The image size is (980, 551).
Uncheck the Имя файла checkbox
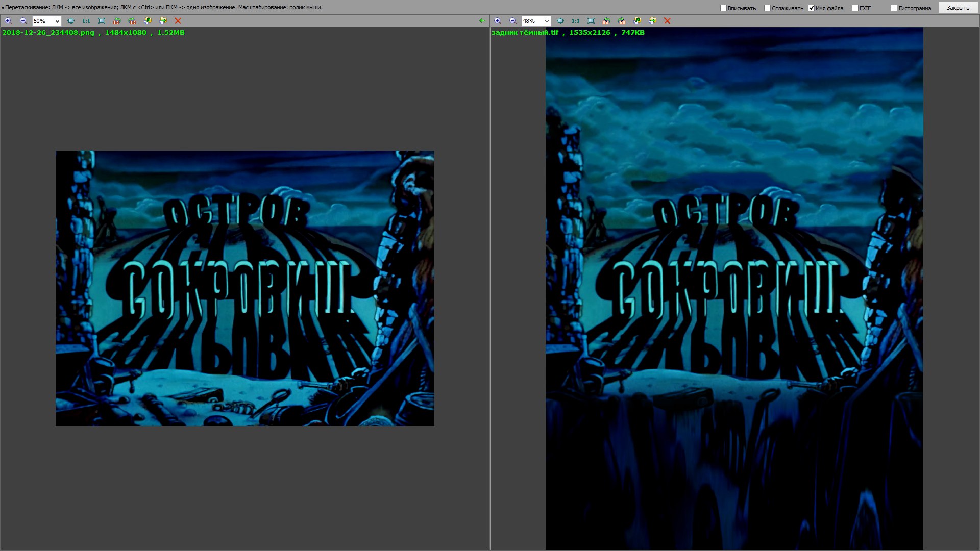click(811, 8)
